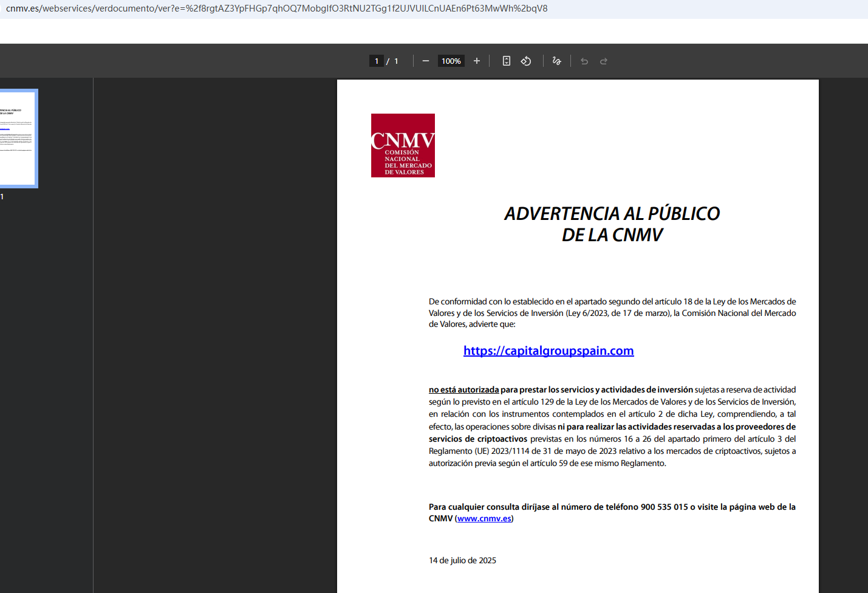This screenshot has width=868, height=593.
Task: Zoom out with the minus icon
Action: (x=426, y=61)
